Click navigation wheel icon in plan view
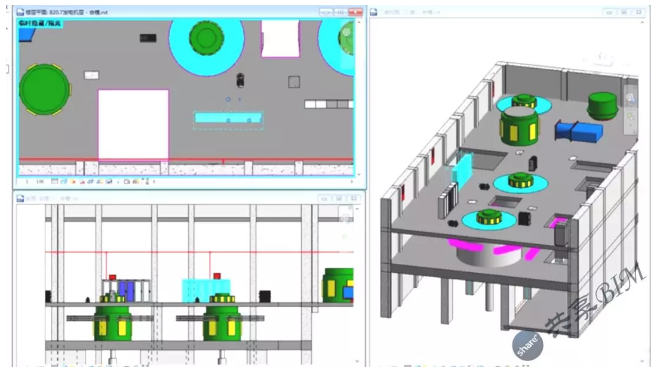The height and width of the screenshot is (371, 658). coord(347,32)
